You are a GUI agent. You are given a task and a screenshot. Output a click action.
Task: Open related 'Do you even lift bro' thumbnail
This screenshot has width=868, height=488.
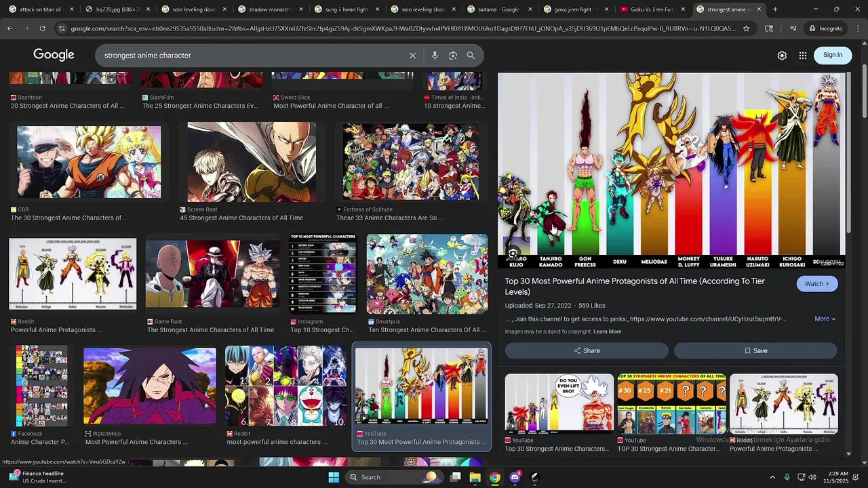(559, 403)
